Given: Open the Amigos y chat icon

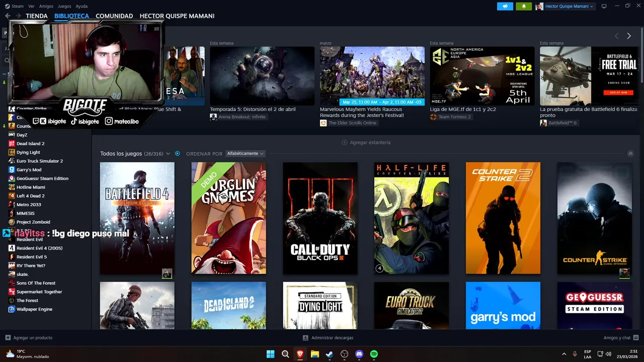Looking at the screenshot, I should click(636, 337).
